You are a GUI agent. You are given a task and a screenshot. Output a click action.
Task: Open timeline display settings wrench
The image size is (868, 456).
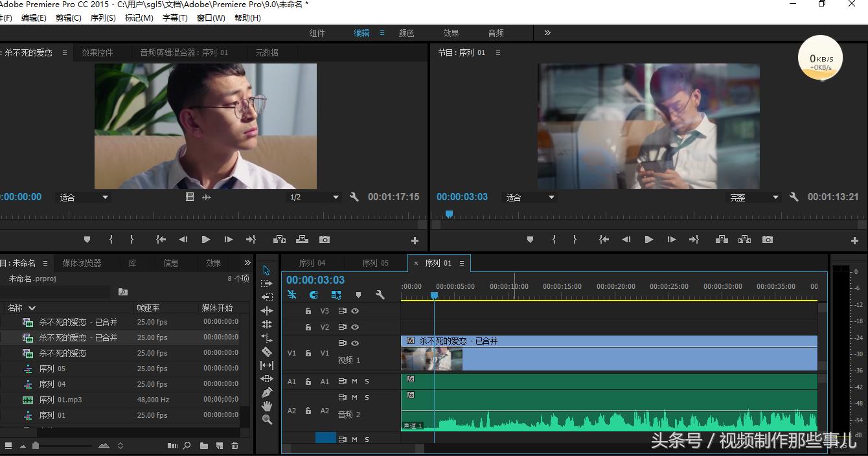(380, 295)
